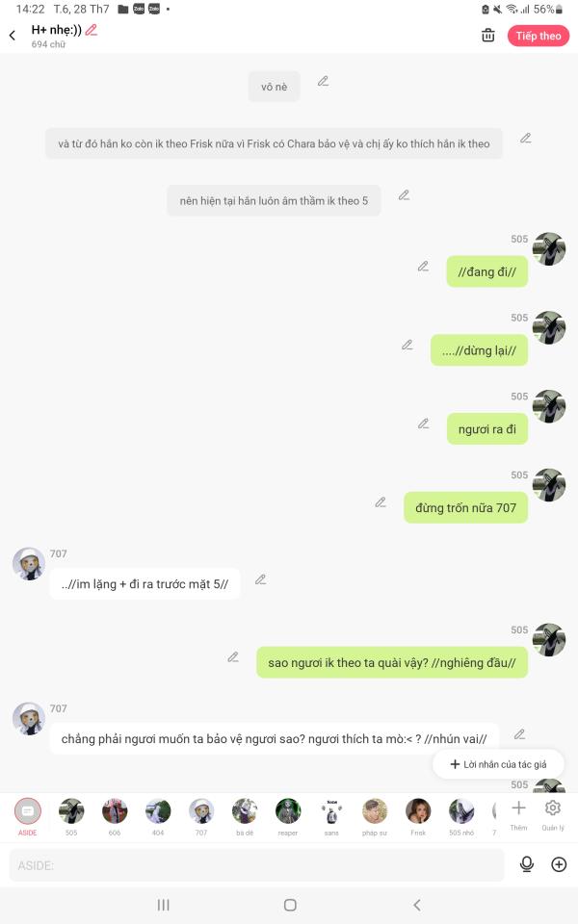
Task: Add Lời nhắn của tác giả
Action: [x=498, y=764]
